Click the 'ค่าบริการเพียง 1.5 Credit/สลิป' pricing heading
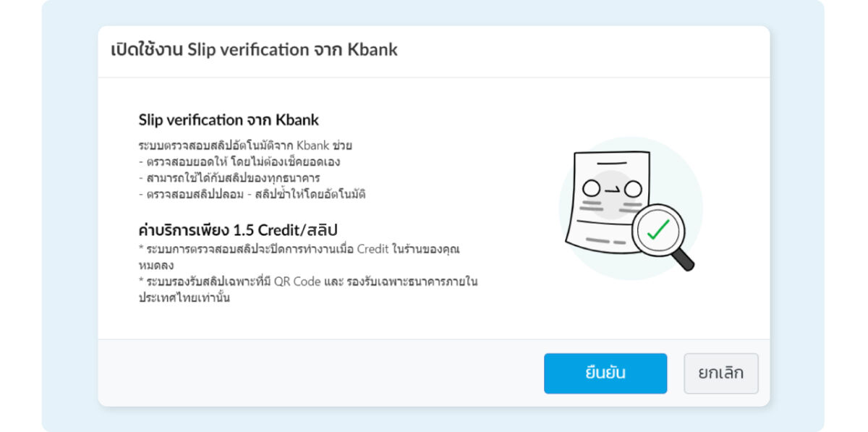Image resolution: width=868 pixels, height=432 pixels. pyautogui.click(x=238, y=230)
